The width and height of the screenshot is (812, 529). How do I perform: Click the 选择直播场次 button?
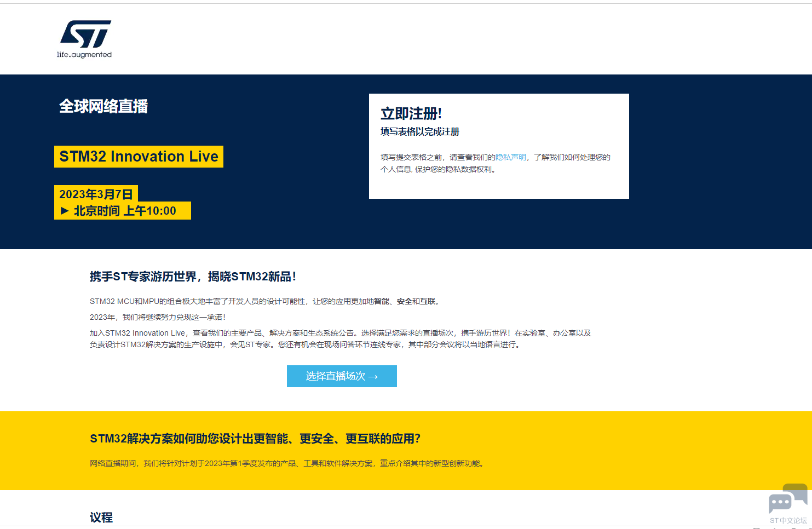tap(342, 376)
